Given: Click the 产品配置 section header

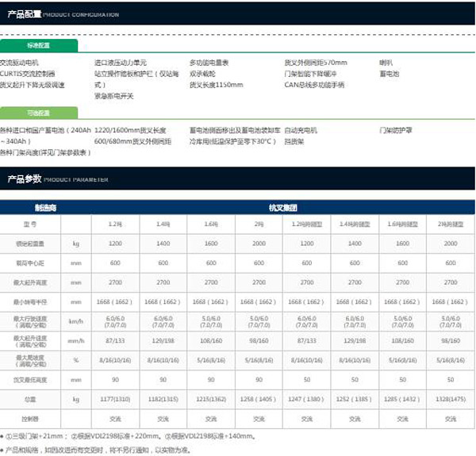Looking at the screenshot, I should pyautogui.click(x=22, y=14).
